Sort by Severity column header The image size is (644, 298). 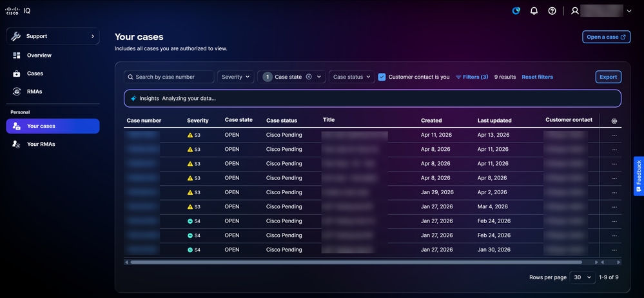[x=197, y=121]
